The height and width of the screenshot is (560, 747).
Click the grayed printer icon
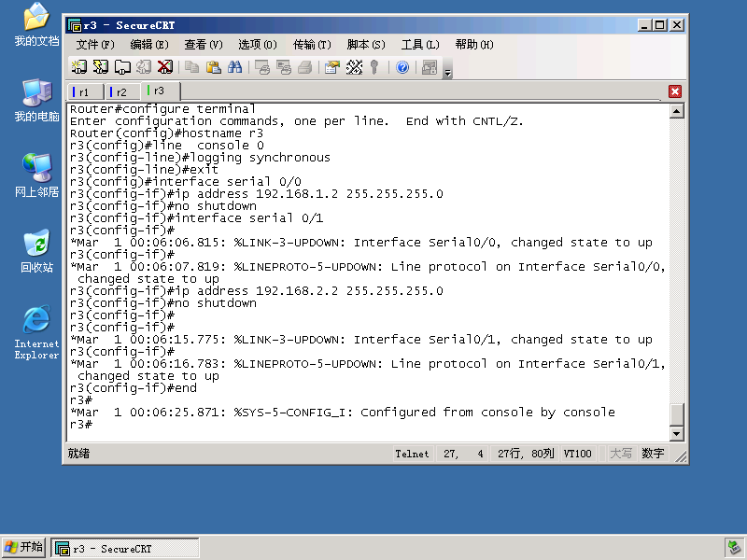(305, 67)
